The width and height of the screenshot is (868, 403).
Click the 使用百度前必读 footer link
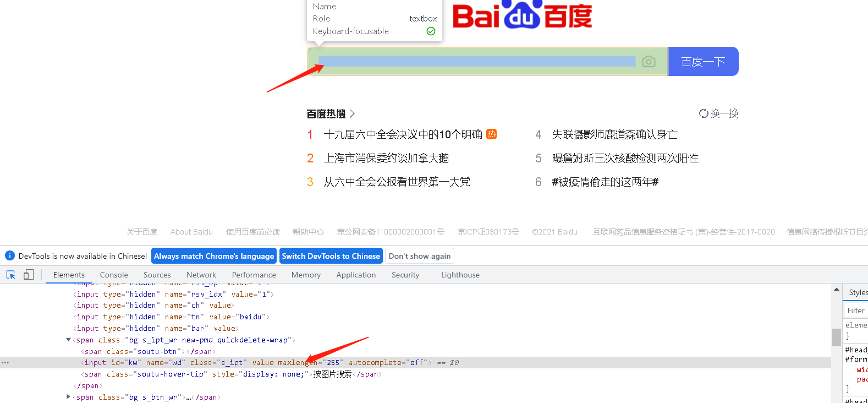point(252,232)
